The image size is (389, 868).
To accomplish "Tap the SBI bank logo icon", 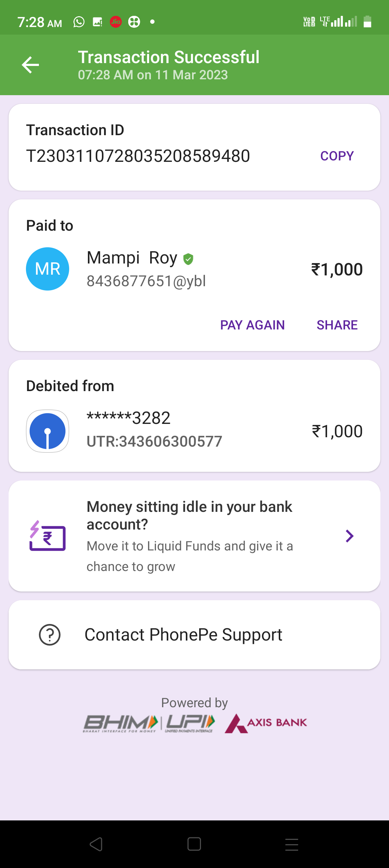I will 48,431.
